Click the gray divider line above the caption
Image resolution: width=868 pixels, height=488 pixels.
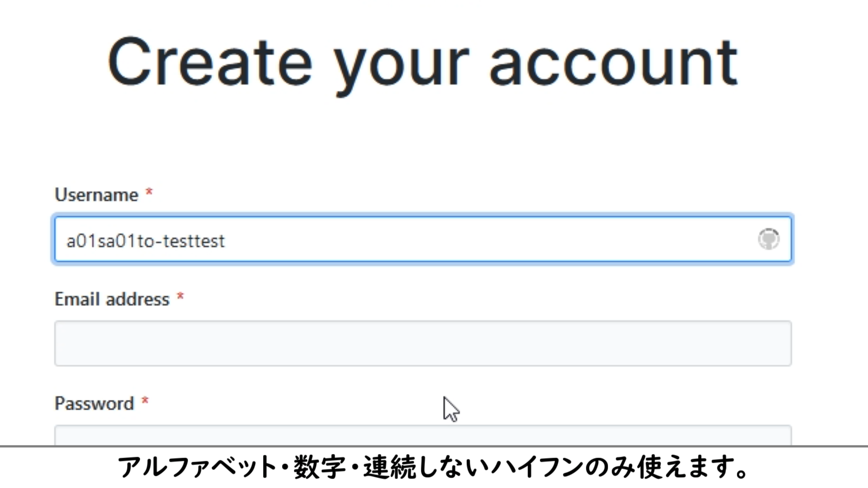(434, 446)
